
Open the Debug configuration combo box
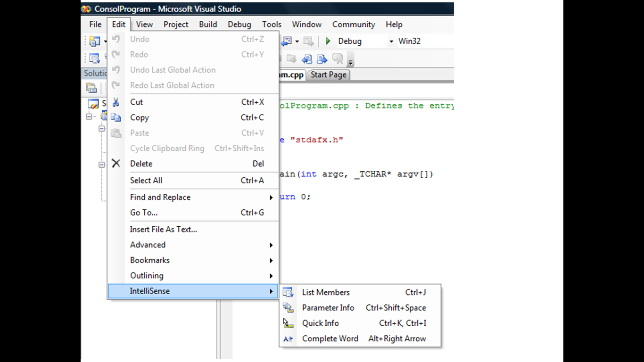point(366,41)
